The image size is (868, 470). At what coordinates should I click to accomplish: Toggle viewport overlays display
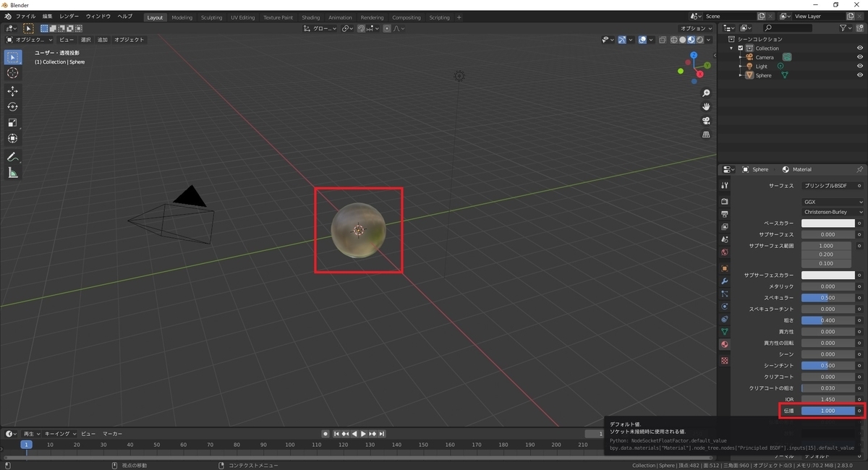642,40
